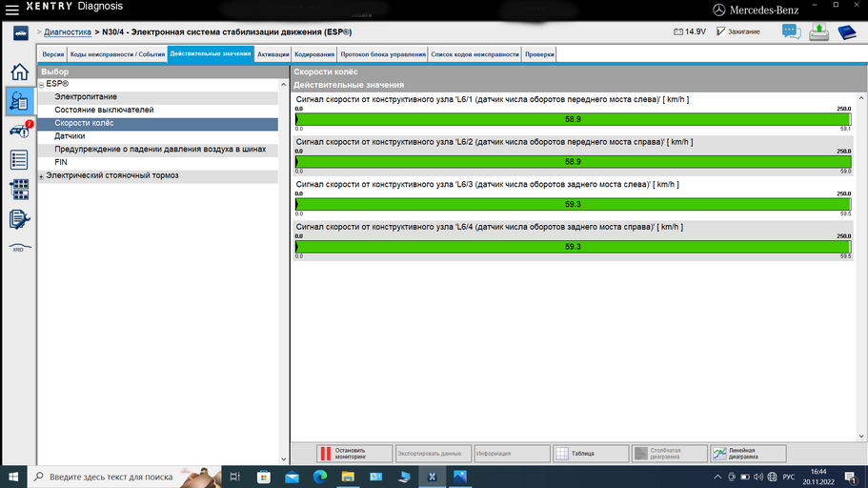Click the volume icon in the system tray

pyautogui.click(x=758, y=477)
